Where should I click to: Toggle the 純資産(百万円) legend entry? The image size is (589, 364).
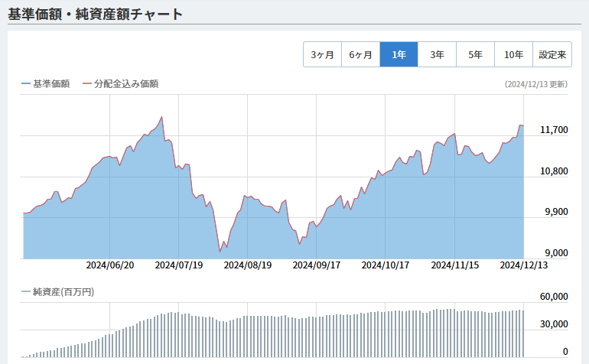point(58,292)
